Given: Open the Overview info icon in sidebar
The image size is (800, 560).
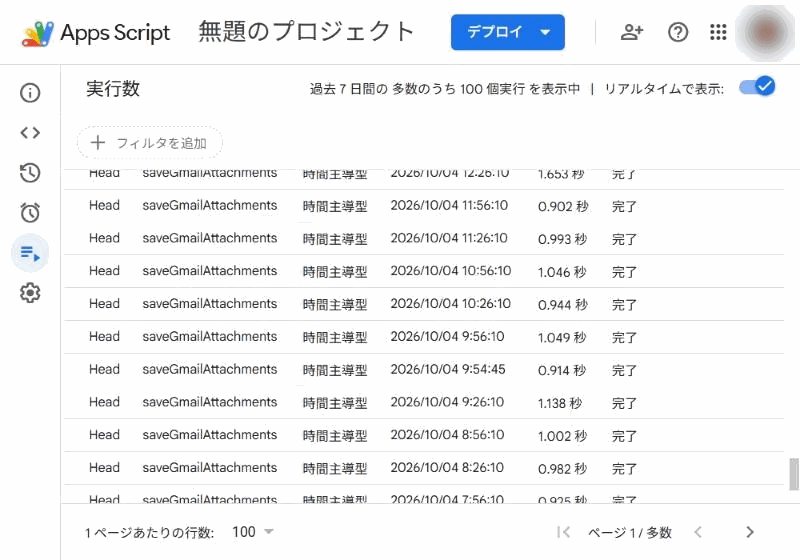Looking at the screenshot, I should tap(30, 93).
